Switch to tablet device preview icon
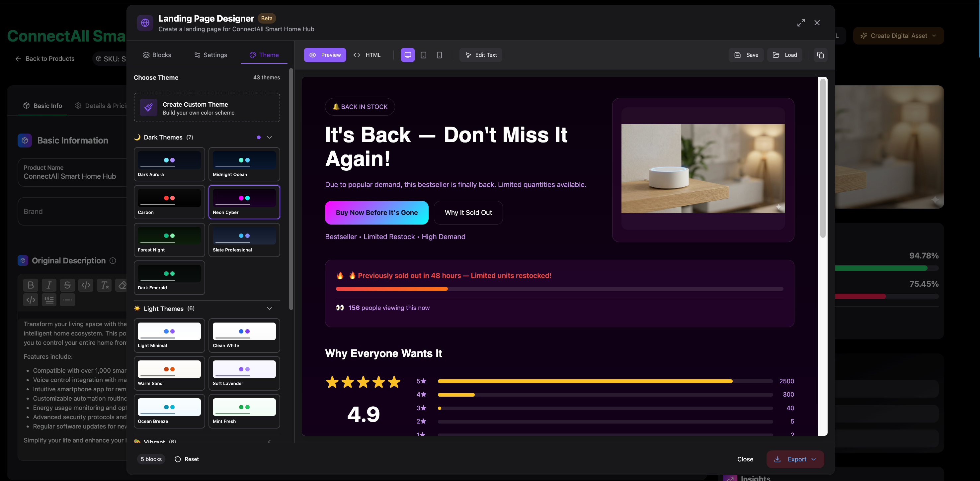Screen dimensions: 980x481 [x=423, y=55]
